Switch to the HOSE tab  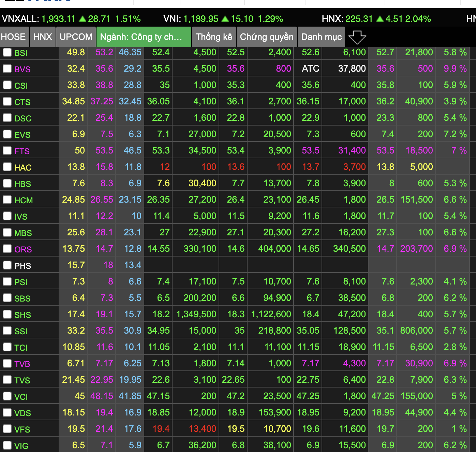[x=13, y=37]
